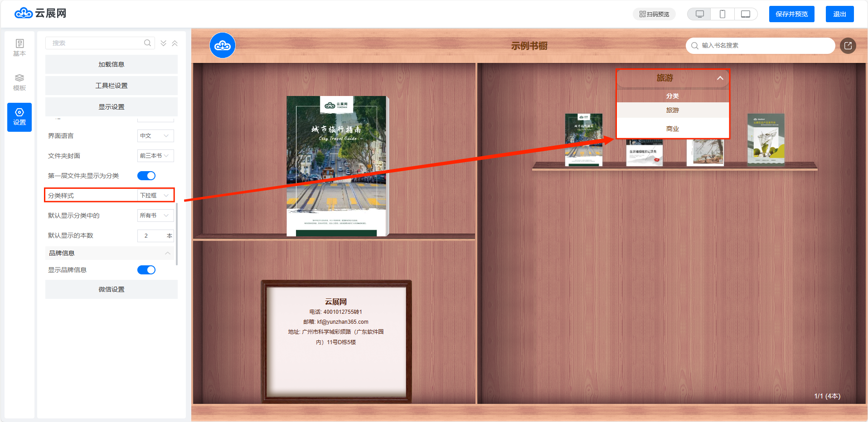Click the desktop preview mode icon
The height and width of the screenshot is (422, 868).
pos(699,14)
